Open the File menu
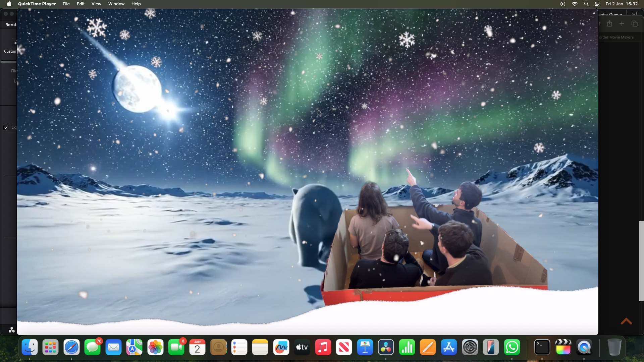 (x=66, y=4)
